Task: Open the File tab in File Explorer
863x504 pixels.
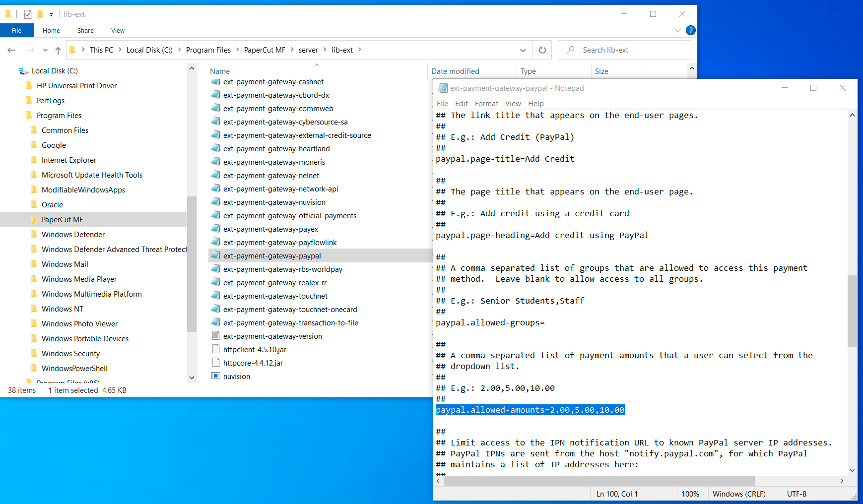Action: pyautogui.click(x=17, y=30)
